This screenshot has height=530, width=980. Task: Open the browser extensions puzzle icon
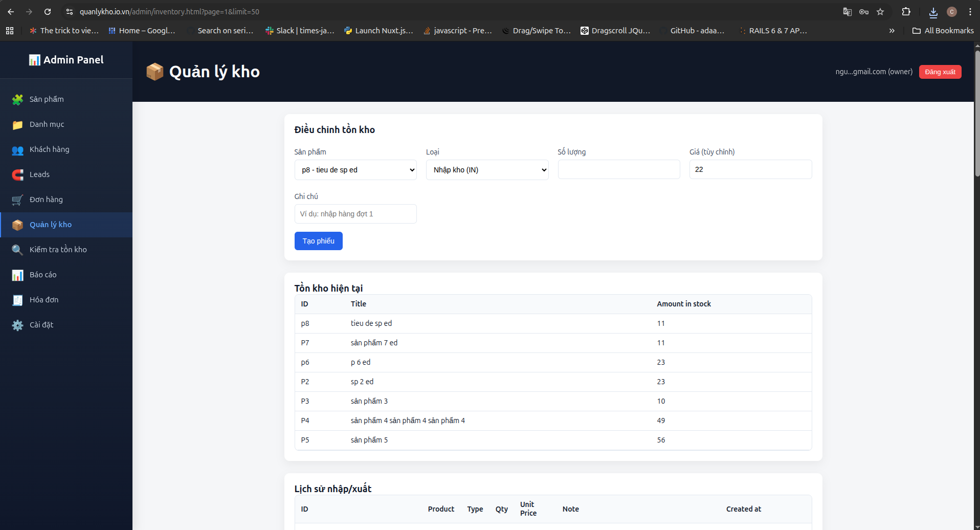pyautogui.click(x=906, y=12)
